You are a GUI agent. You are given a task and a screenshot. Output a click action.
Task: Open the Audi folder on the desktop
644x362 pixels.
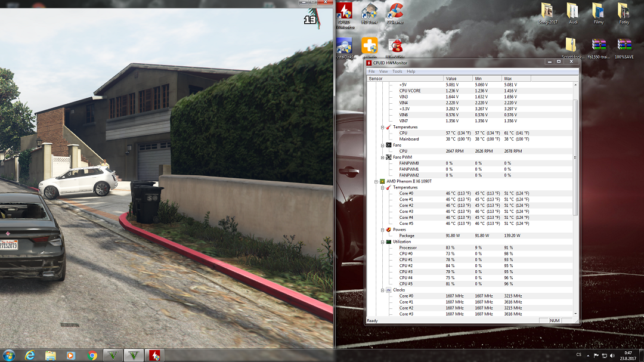coord(572,13)
